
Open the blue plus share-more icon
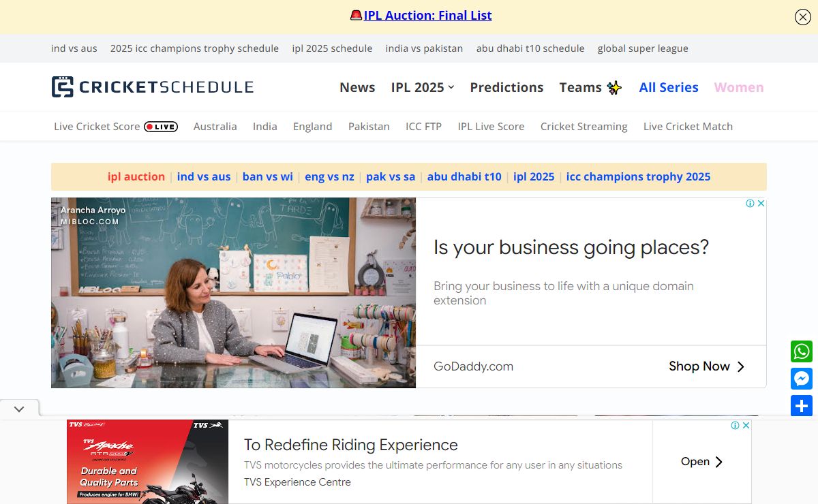[x=802, y=406]
